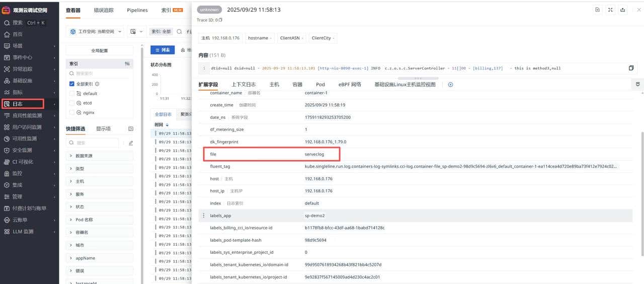Click the 集成 sidebar icon

(7, 185)
